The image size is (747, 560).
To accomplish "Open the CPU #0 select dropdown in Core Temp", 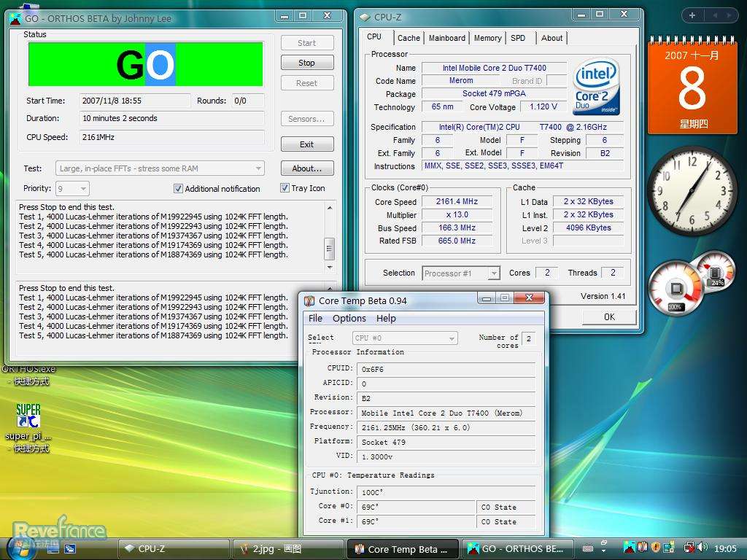I will tap(405, 338).
